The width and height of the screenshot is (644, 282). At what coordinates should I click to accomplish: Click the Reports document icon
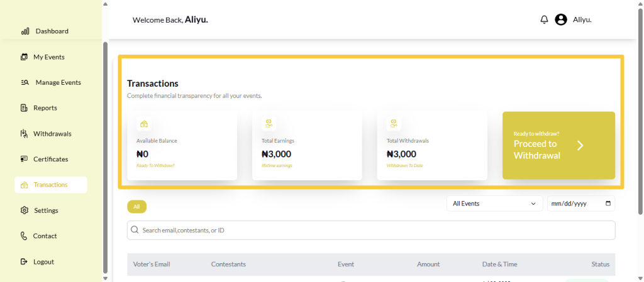point(24,108)
